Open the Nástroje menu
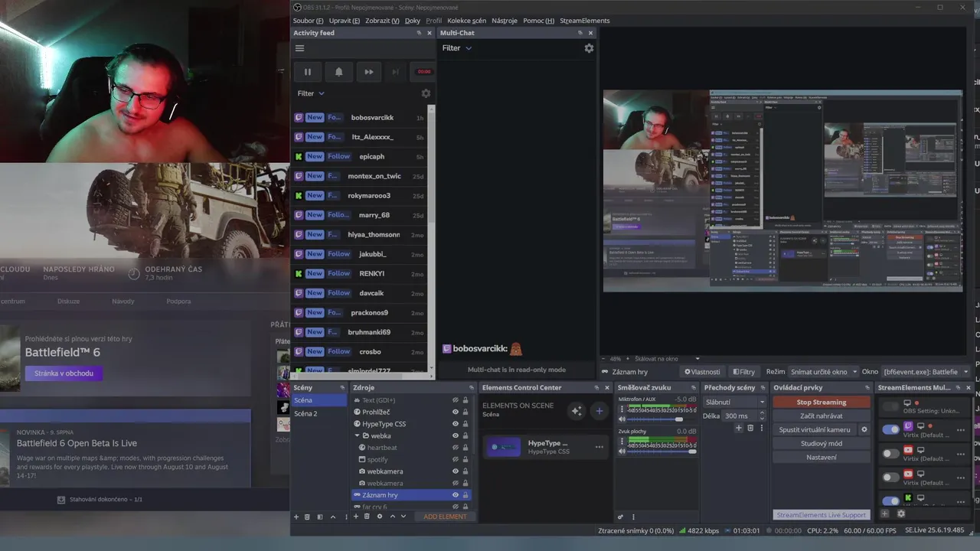 pos(505,21)
